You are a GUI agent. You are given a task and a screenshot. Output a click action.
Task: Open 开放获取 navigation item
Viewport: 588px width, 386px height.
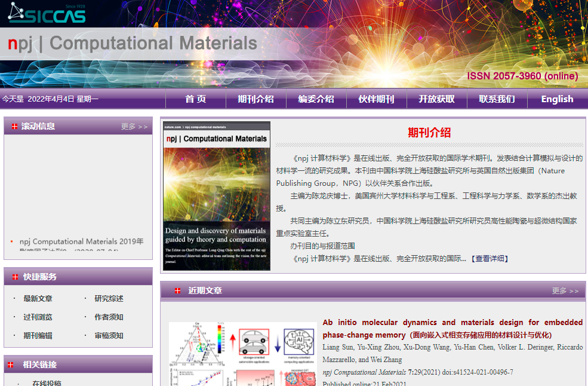[x=436, y=99]
